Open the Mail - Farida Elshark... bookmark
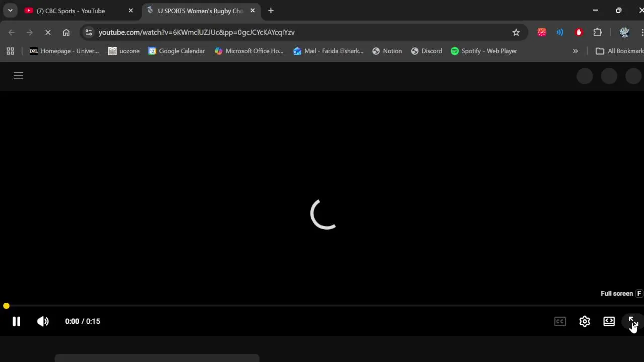 click(x=328, y=51)
